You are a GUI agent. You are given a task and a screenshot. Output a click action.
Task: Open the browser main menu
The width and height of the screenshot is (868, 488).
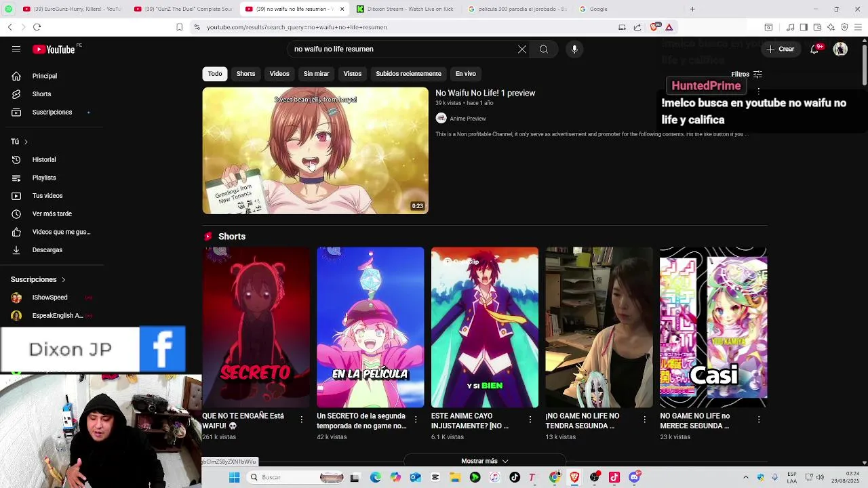pos(858,27)
